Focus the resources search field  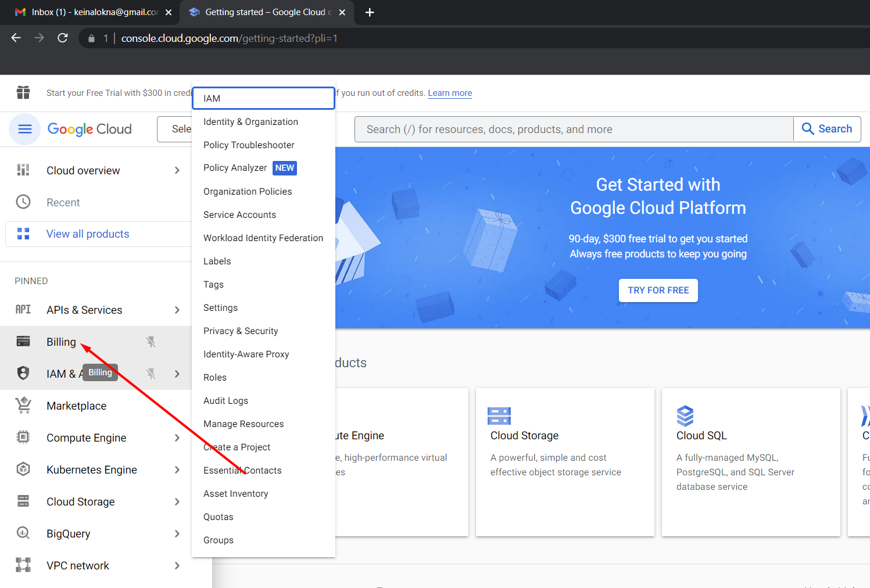pyautogui.click(x=574, y=129)
